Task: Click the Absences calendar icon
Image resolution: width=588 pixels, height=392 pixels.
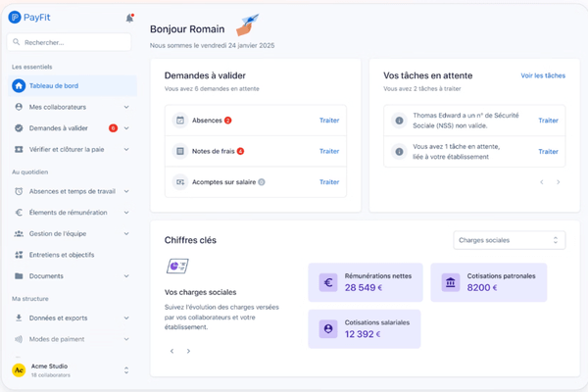Action: [x=179, y=121]
